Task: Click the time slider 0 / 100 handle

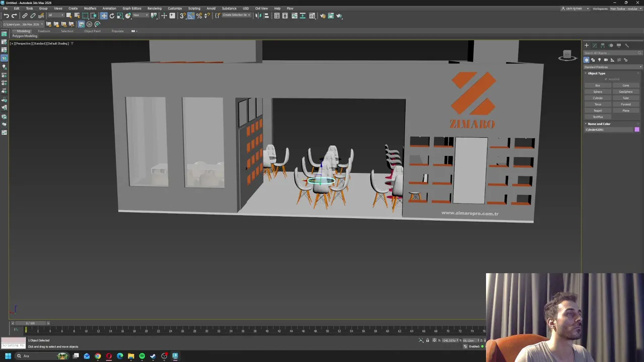Action: pyautogui.click(x=30, y=323)
